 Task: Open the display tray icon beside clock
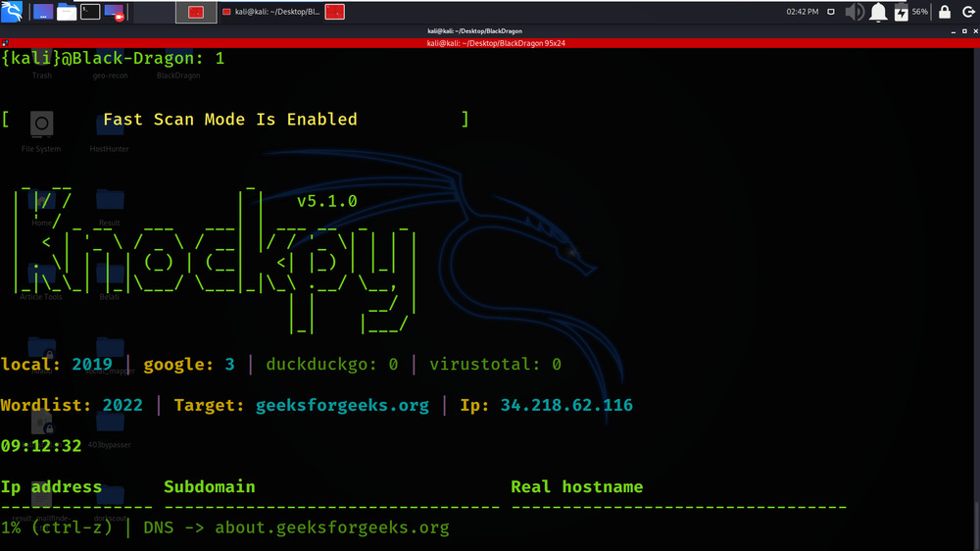pos(831,11)
